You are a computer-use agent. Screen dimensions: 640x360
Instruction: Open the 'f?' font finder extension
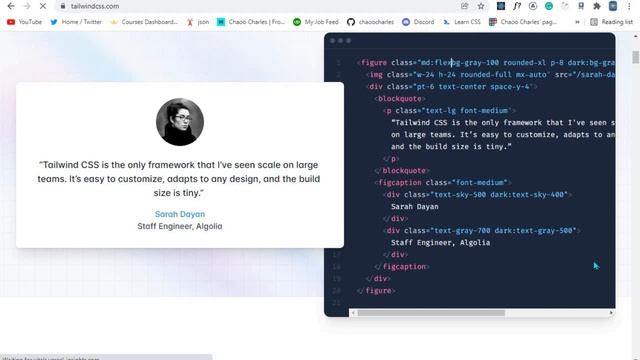click(x=517, y=6)
